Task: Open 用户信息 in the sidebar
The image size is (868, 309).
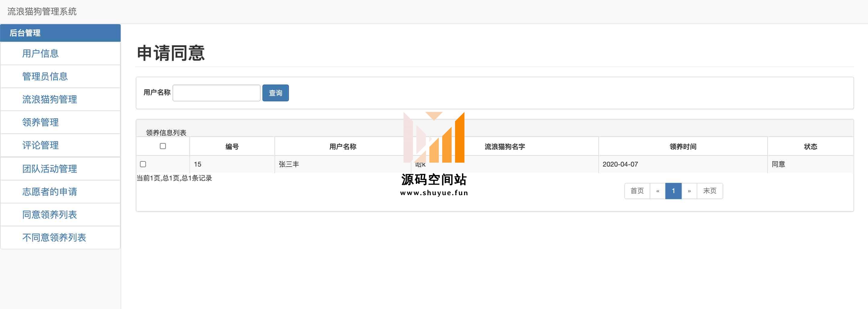Action: pos(40,54)
